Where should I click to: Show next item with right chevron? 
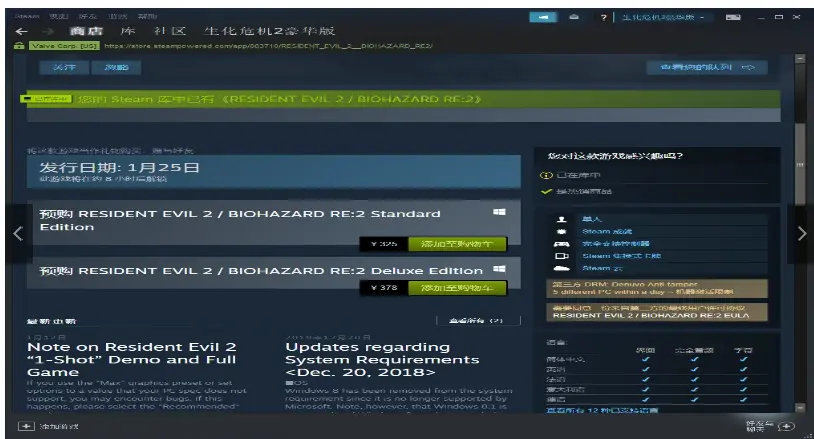(801, 234)
